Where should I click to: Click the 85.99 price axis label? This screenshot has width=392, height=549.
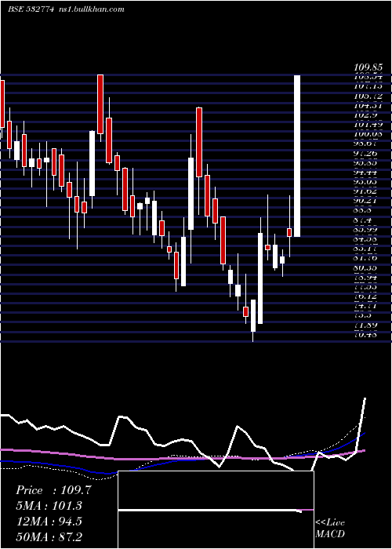point(365,229)
